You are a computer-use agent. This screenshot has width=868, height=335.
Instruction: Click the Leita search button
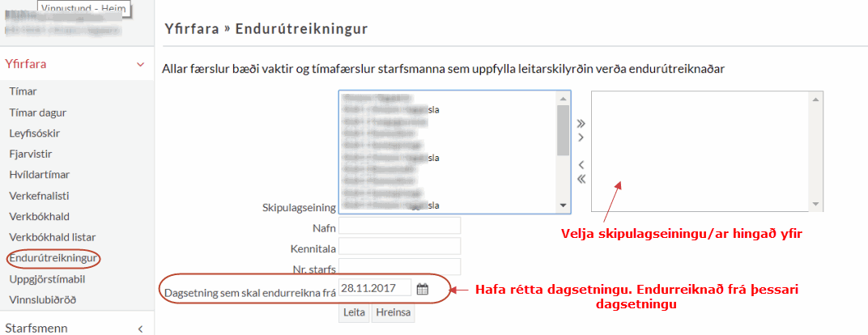point(354,312)
